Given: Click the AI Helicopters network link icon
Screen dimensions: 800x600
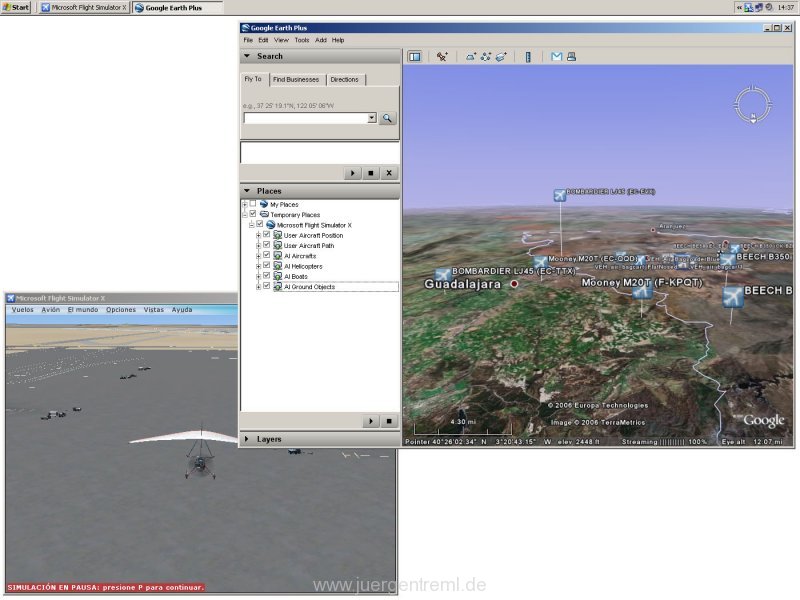Looking at the screenshot, I should [278, 266].
